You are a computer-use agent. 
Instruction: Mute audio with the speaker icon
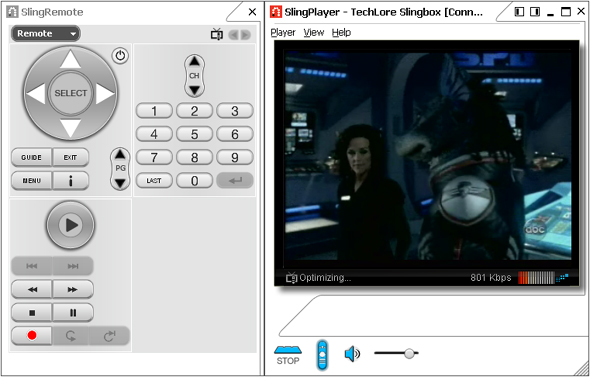(x=352, y=354)
